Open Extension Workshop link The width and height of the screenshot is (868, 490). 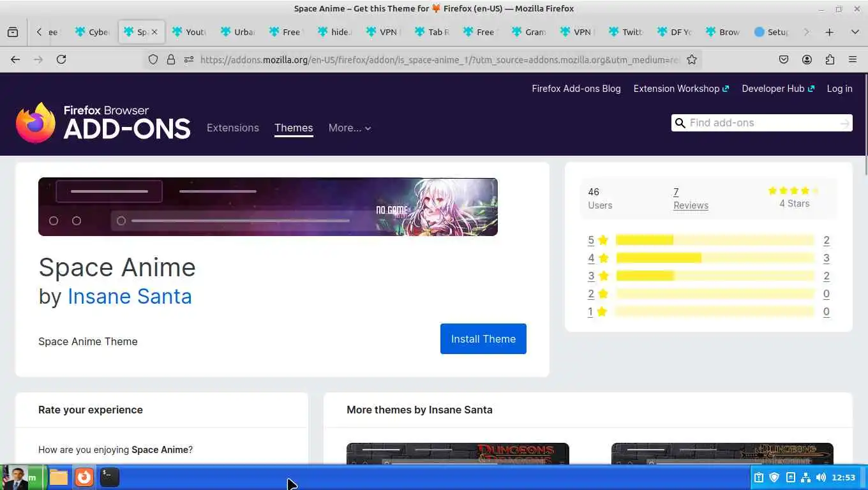681,89
